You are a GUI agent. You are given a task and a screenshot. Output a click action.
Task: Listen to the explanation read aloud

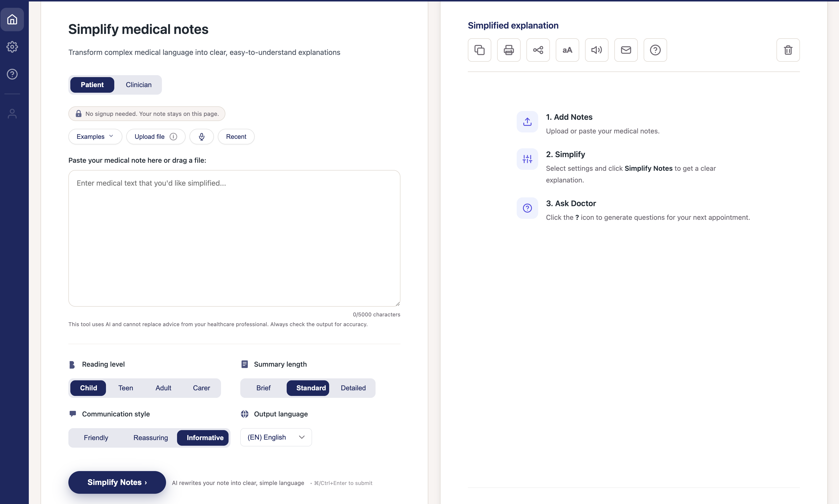click(x=596, y=50)
